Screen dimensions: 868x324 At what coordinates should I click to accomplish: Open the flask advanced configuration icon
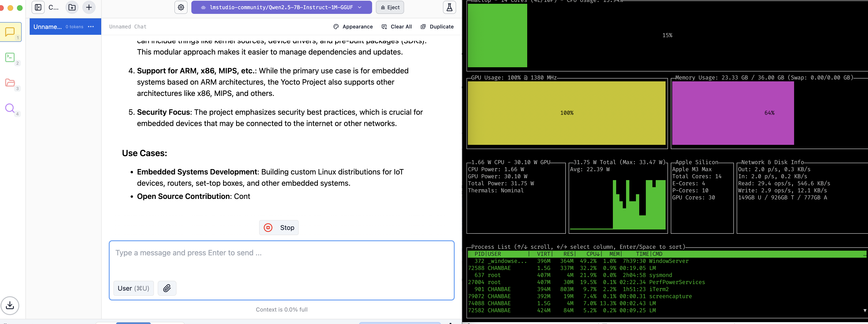pyautogui.click(x=449, y=7)
